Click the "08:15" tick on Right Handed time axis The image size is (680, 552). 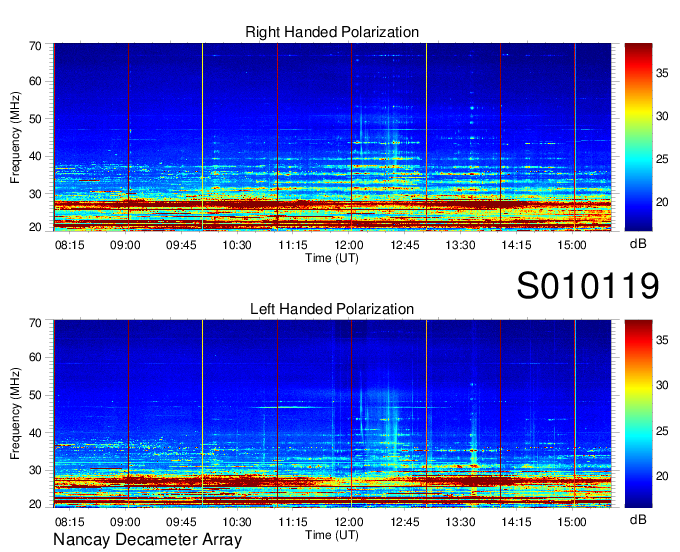coord(69,245)
